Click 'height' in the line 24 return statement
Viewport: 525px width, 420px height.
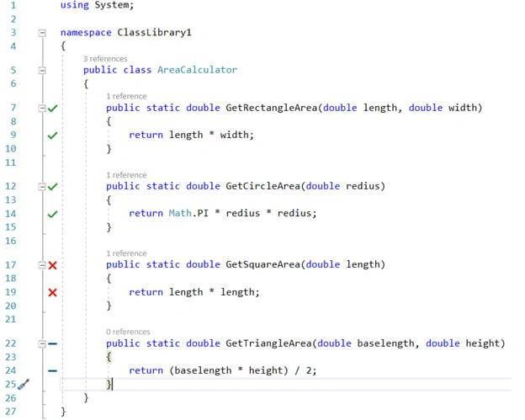pos(266,370)
